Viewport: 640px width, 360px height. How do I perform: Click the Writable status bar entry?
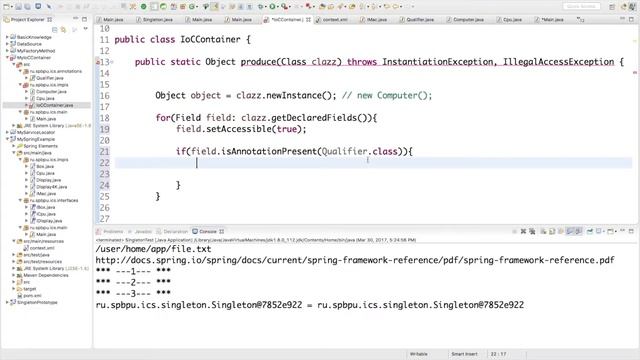click(418, 354)
